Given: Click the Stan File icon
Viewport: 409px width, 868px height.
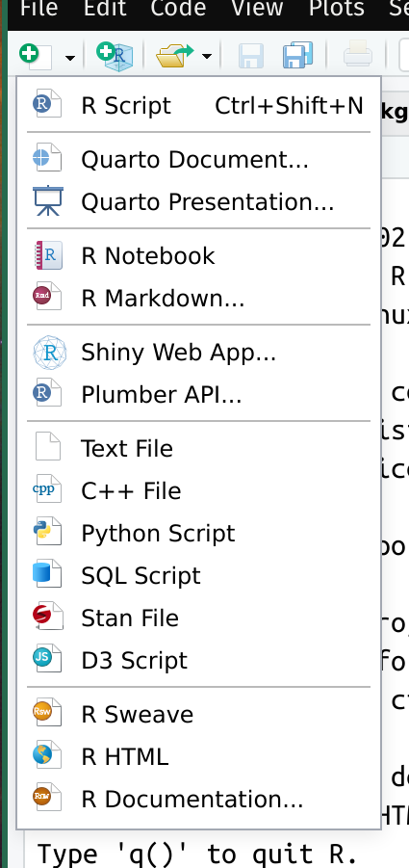Looking at the screenshot, I should pos(47,617).
